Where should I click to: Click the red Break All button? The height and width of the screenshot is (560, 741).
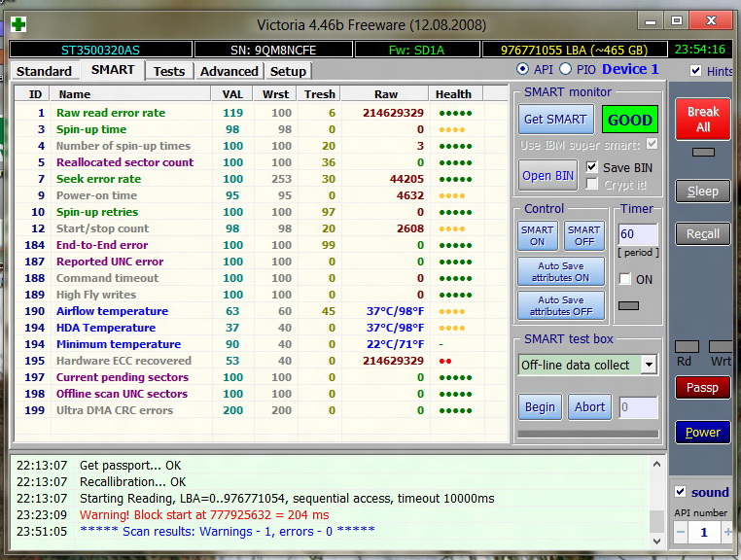703,119
